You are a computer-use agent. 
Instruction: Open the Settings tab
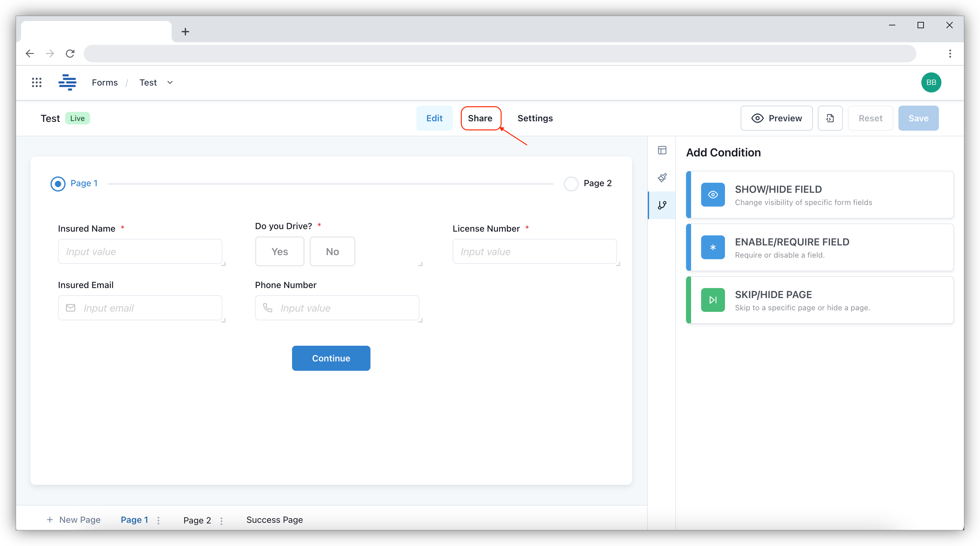(535, 118)
